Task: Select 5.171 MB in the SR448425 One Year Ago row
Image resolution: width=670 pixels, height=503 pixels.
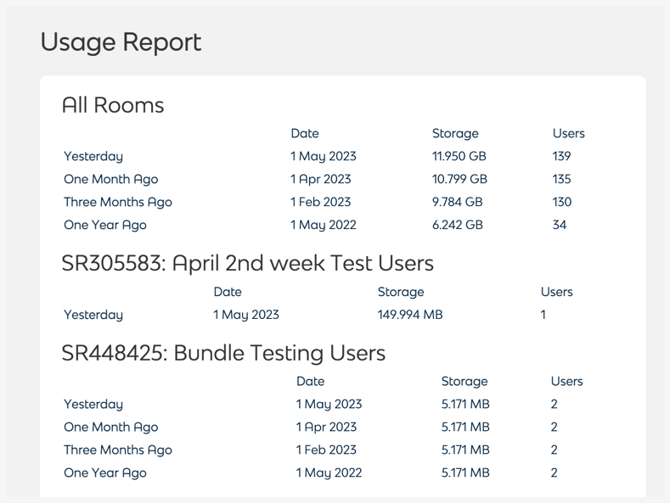Action: click(x=465, y=473)
